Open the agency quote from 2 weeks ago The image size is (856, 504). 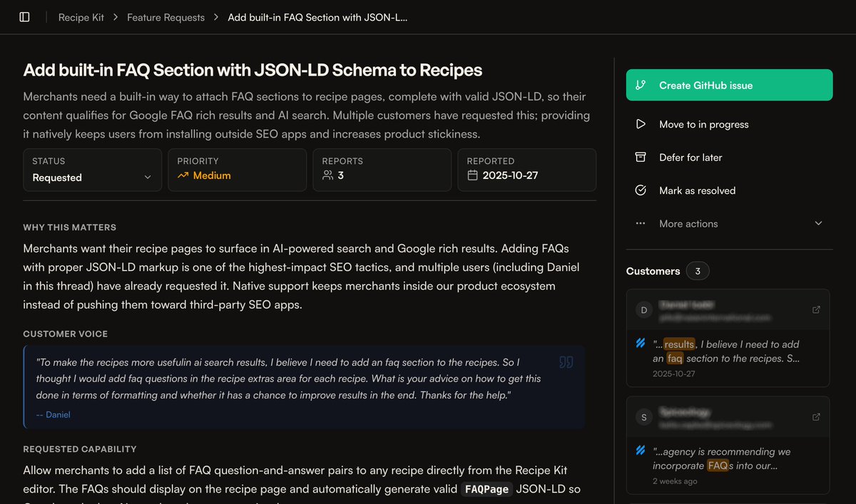[x=728, y=465]
